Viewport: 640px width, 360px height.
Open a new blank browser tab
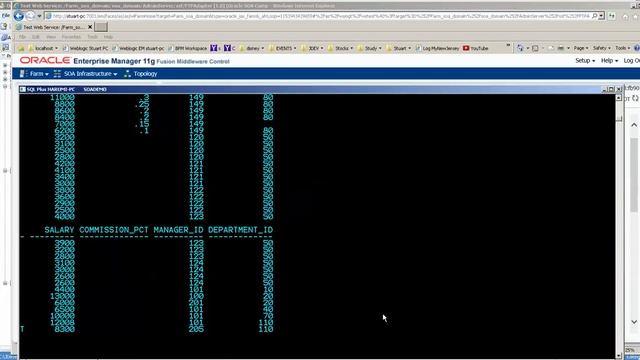[101, 27]
